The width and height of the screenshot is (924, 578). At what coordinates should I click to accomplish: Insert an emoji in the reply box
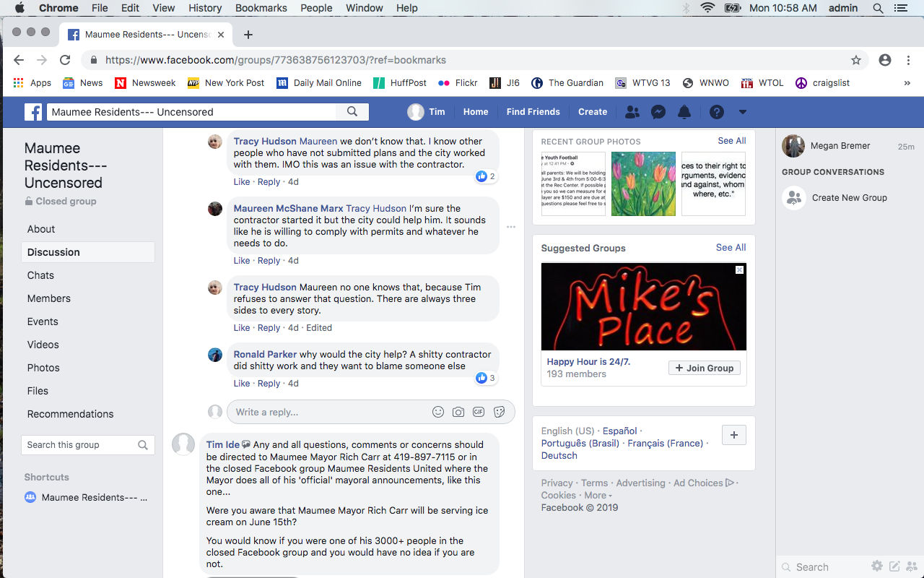438,412
